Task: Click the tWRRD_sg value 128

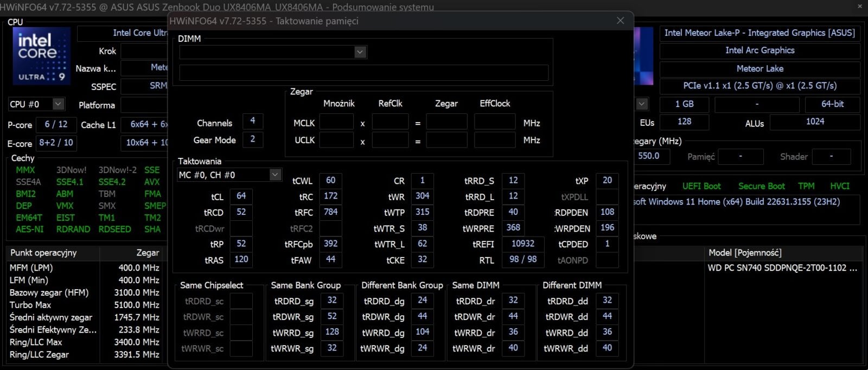Action: 332,332
